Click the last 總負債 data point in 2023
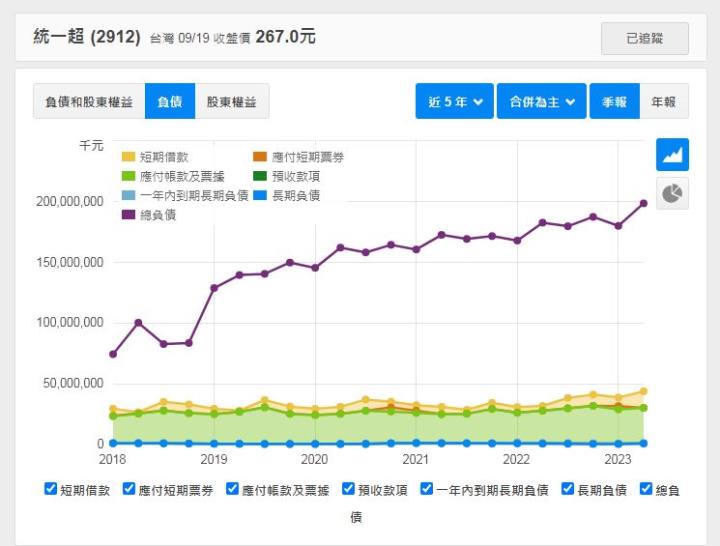 click(x=643, y=203)
